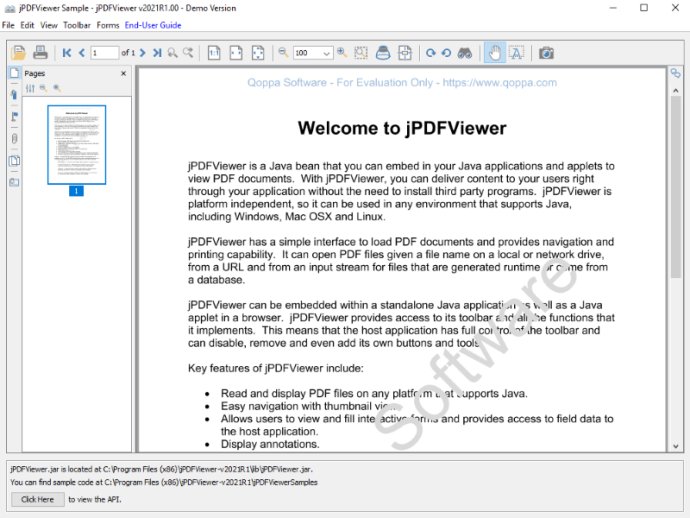The height and width of the screenshot is (518, 690).
Task: Open the signatures panel in sidebar
Action: (x=15, y=182)
